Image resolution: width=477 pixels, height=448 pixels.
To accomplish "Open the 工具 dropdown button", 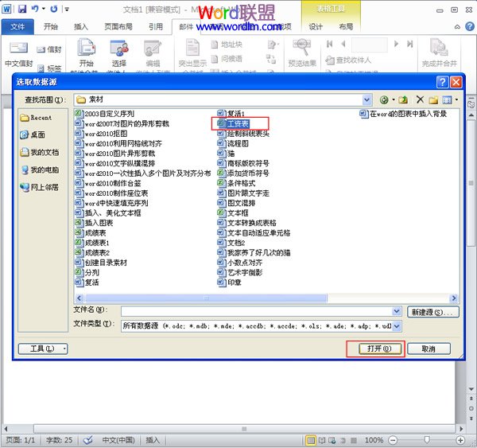I will pyautogui.click(x=43, y=349).
